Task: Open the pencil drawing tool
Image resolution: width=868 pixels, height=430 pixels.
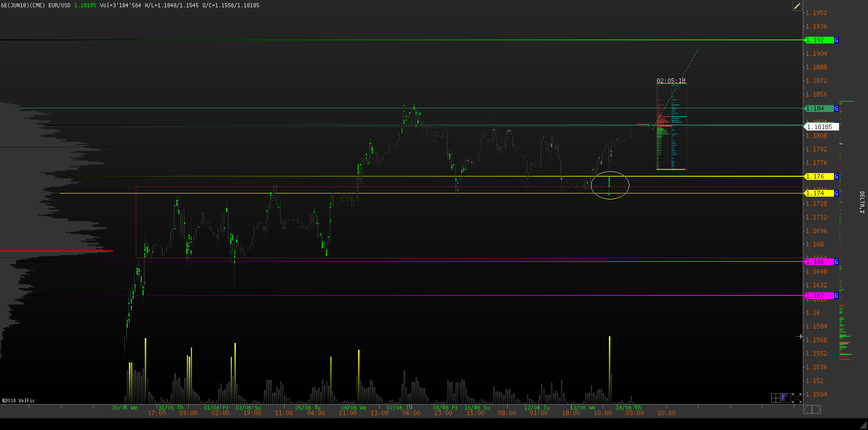Action: point(797,6)
